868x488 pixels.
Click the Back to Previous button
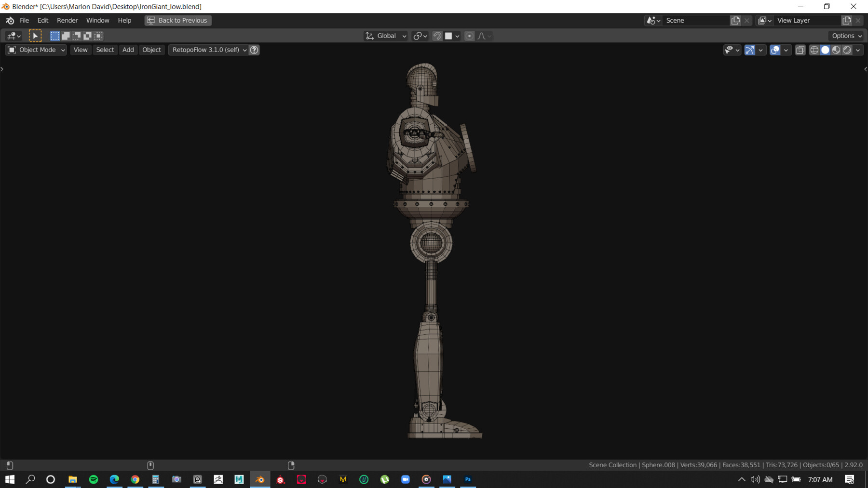(178, 20)
